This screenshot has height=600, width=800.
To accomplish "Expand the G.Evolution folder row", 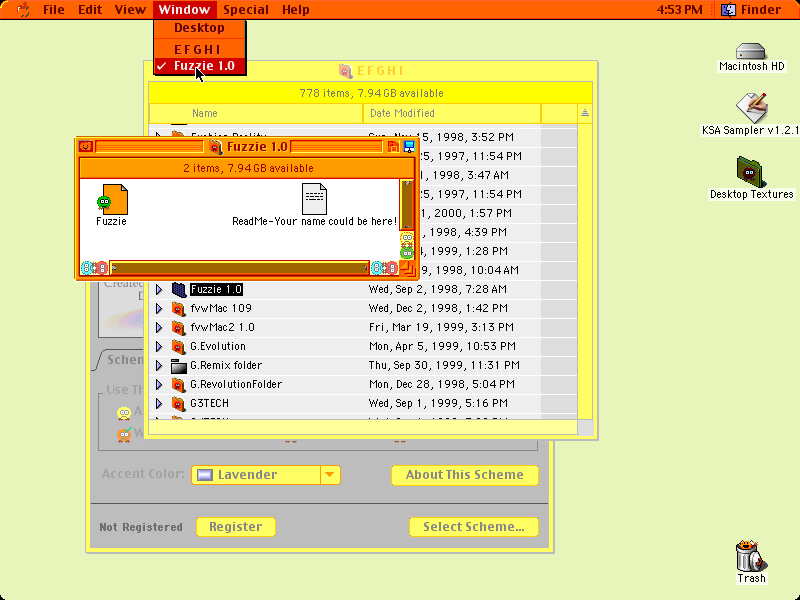I will (x=159, y=346).
